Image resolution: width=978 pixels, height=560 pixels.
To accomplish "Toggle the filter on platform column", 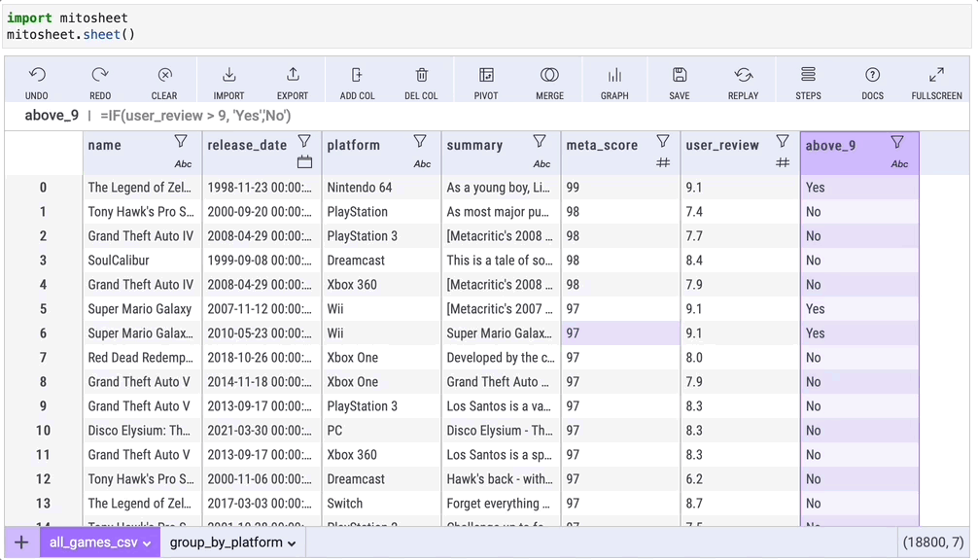I will [x=420, y=142].
